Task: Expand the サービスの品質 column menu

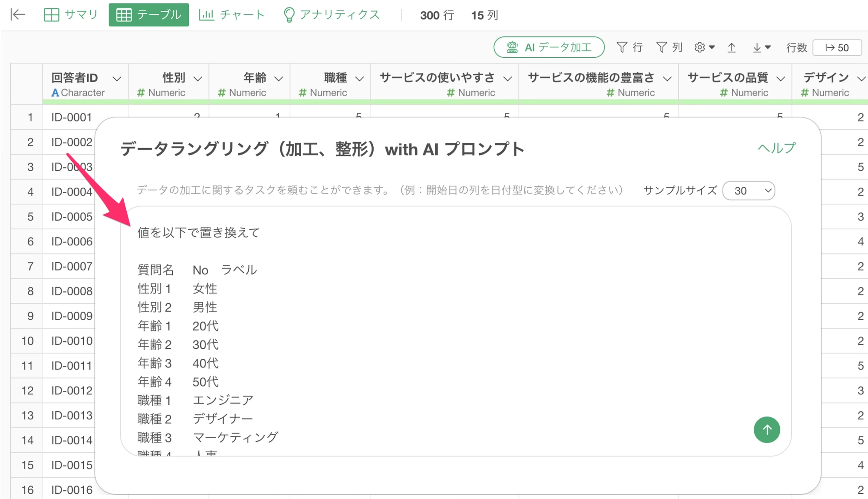Action: point(781,79)
